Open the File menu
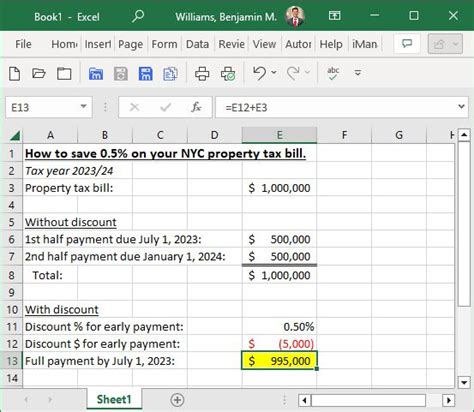 [23, 44]
